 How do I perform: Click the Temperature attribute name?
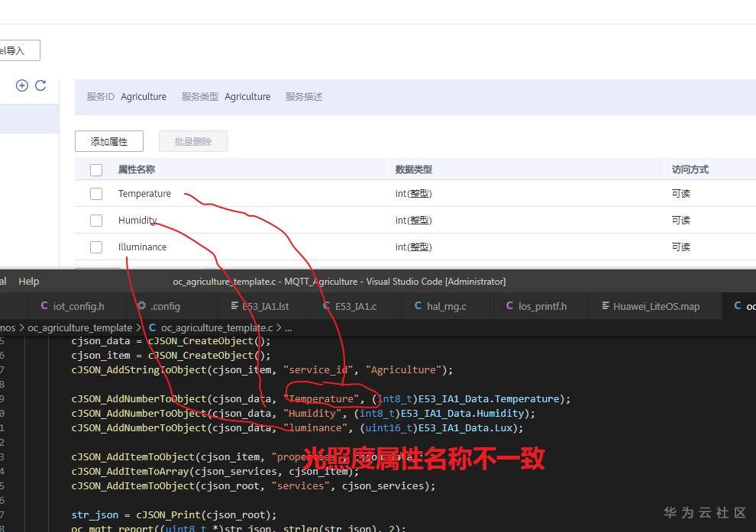coord(144,194)
